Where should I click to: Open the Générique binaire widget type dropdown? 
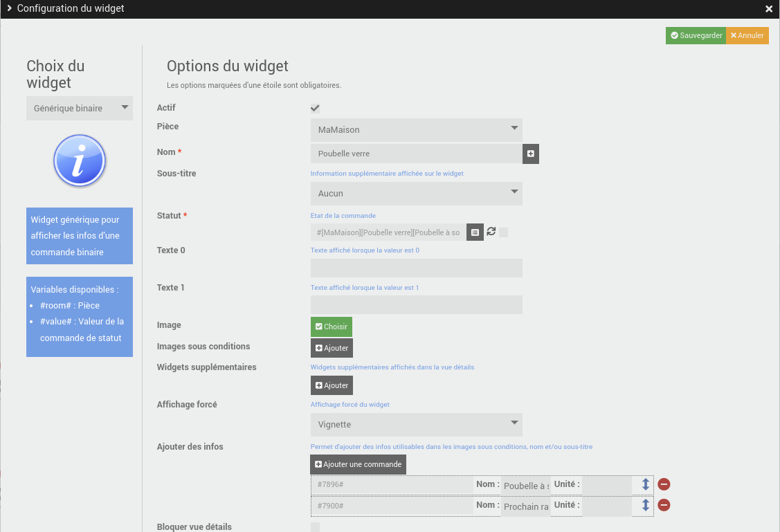tap(80, 109)
